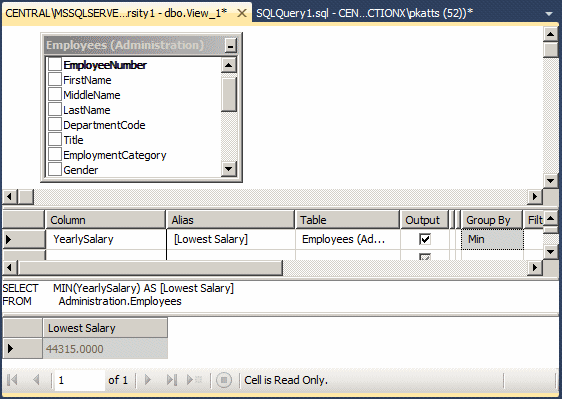Click the Filter column header
The image size is (562, 399).
(x=534, y=220)
